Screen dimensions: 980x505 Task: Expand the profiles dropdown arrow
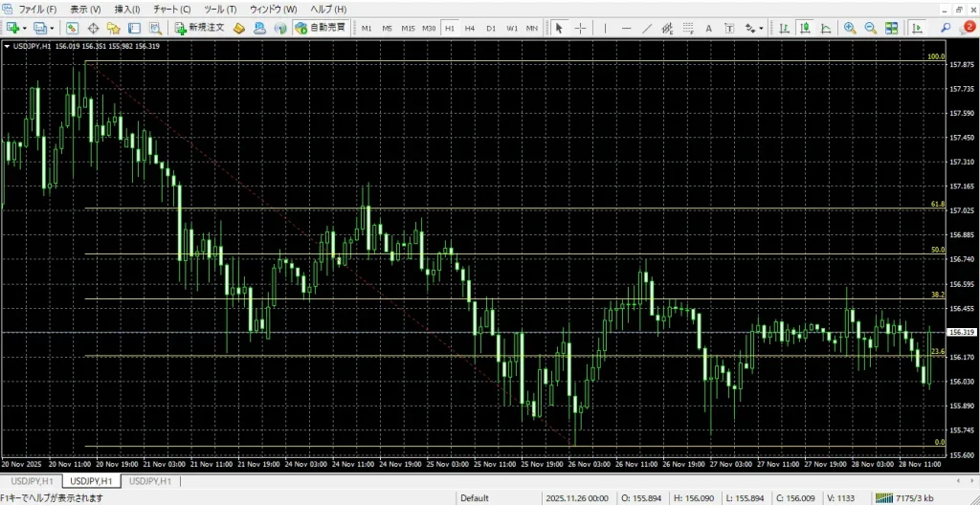pos(52,29)
